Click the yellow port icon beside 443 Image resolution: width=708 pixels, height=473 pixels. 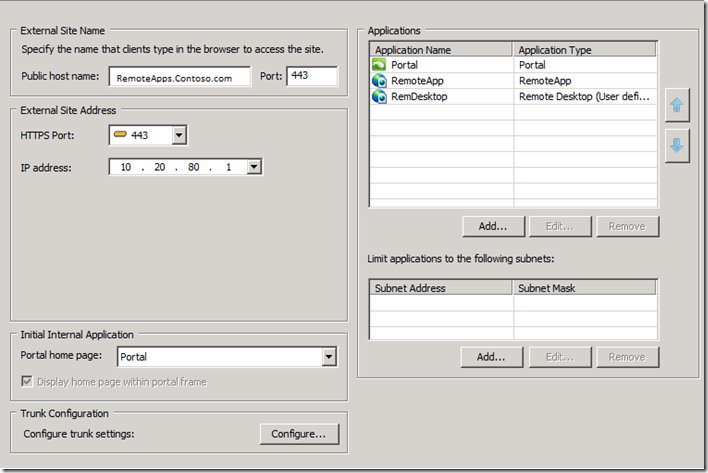pos(120,134)
